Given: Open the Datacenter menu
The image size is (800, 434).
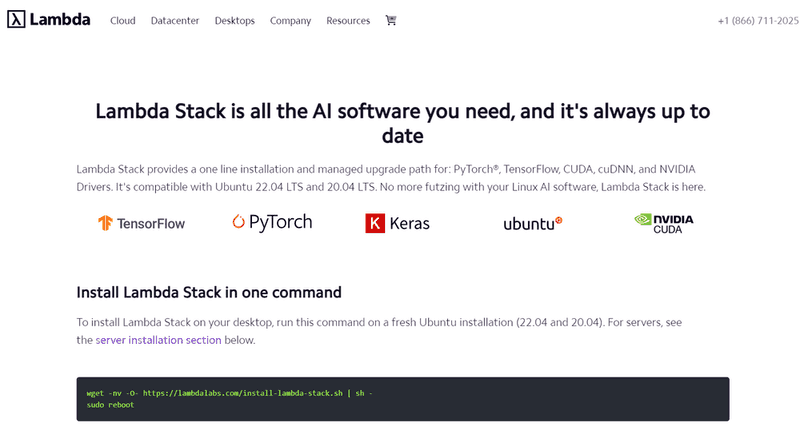Looking at the screenshot, I should [175, 21].
